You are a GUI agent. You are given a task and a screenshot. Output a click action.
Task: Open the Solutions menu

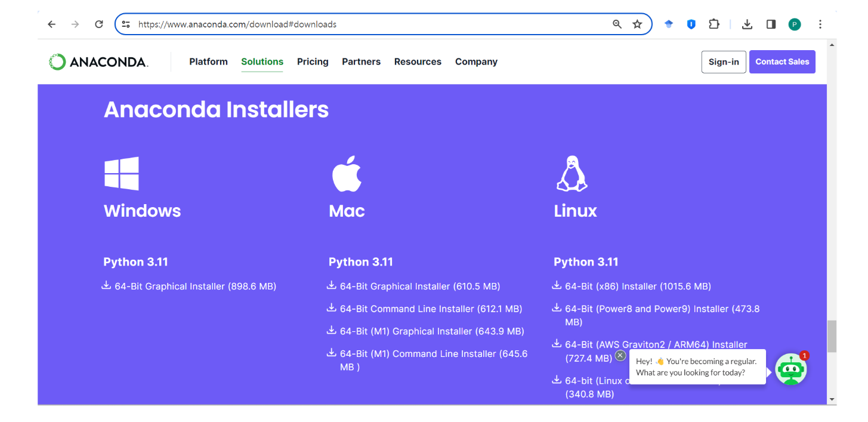[x=262, y=61]
